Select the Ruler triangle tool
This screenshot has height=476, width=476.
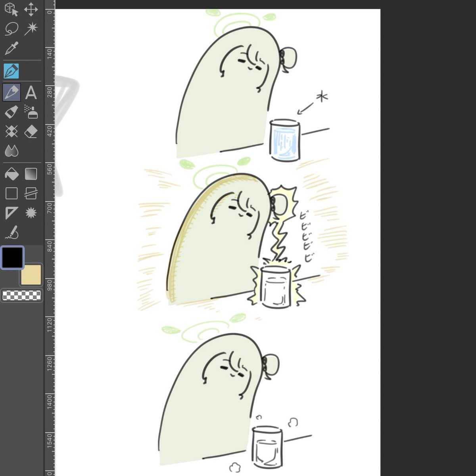click(12, 213)
